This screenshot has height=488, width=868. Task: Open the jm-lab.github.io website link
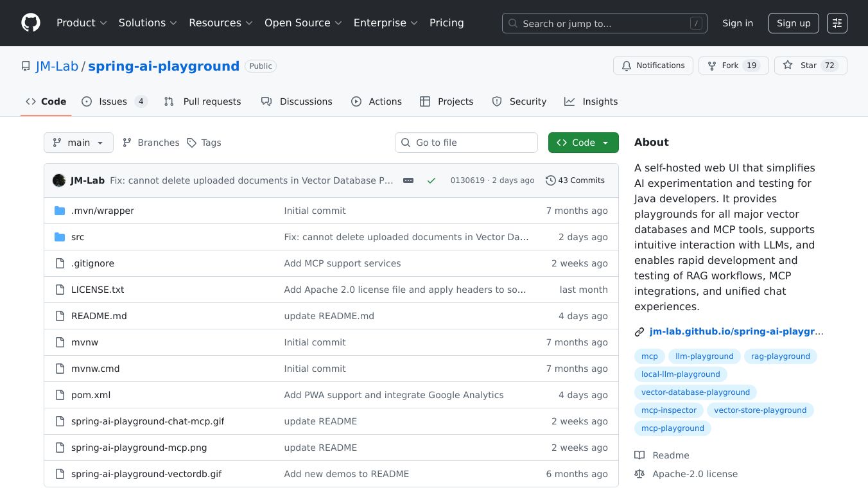[736, 332]
